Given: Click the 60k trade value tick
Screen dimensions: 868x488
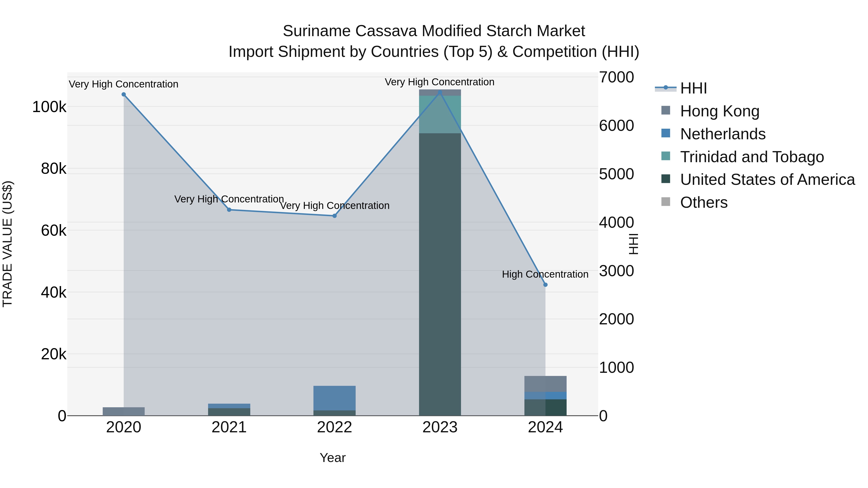Looking at the screenshot, I should pos(54,231).
